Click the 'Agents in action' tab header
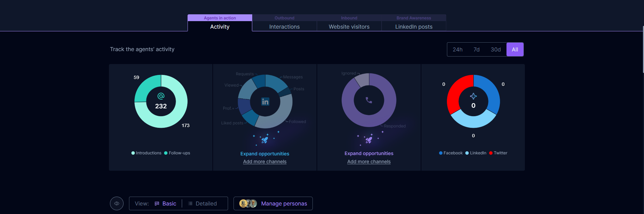644x214 pixels. [x=220, y=18]
